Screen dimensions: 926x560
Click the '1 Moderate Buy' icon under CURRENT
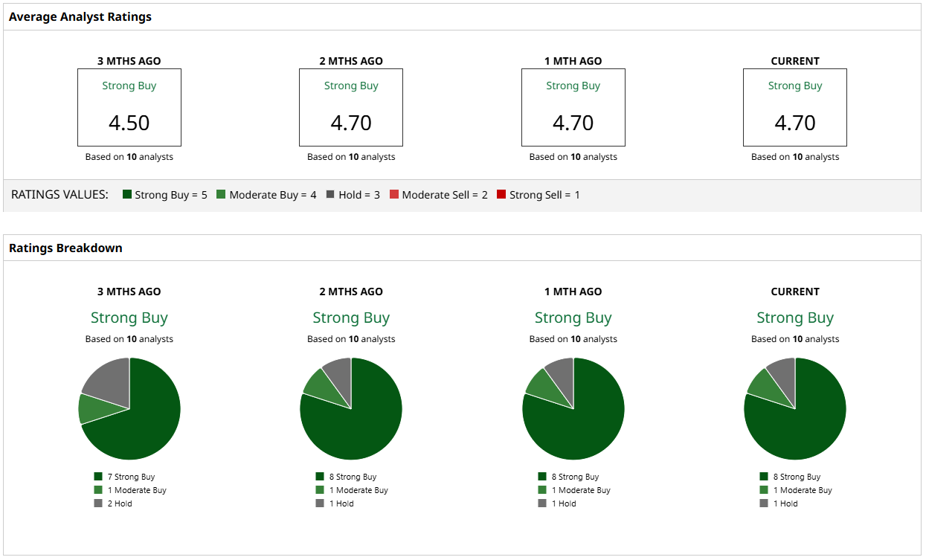pos(764,490)
